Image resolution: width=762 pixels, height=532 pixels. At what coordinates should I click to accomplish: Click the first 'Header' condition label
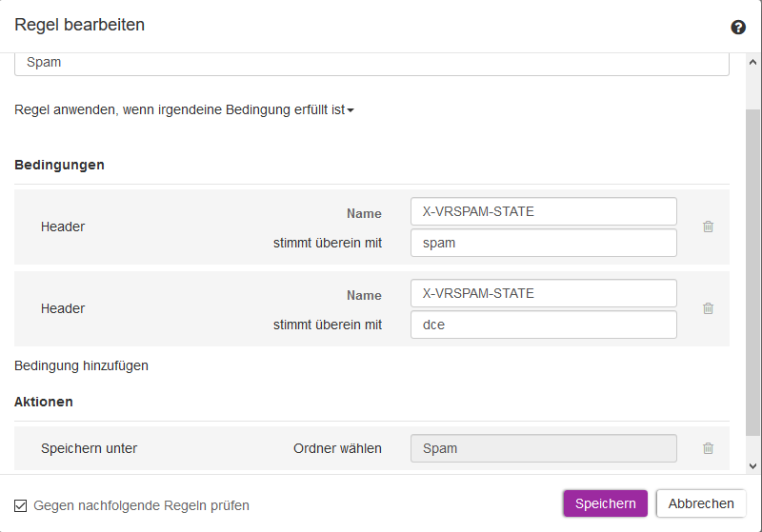tap(63, 227)
